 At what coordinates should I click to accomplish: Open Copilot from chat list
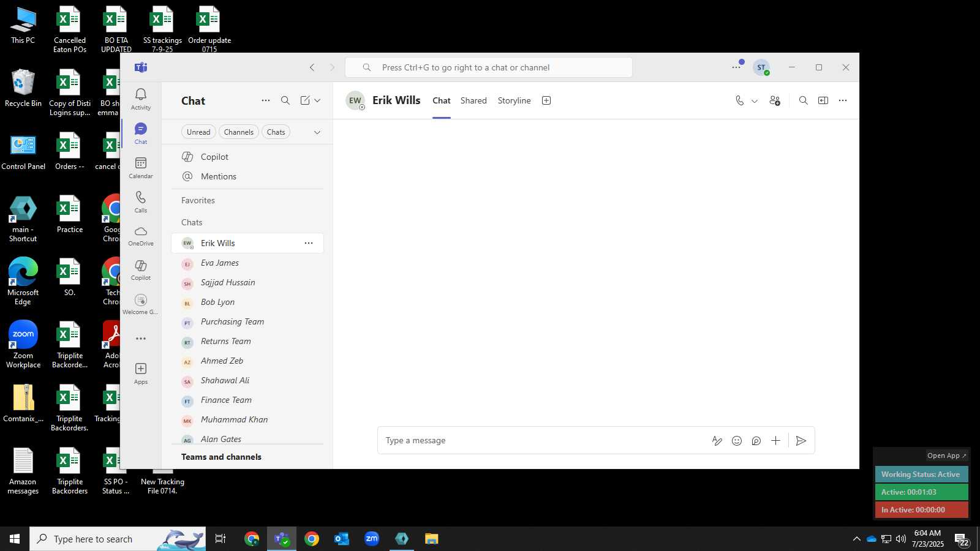tap(247, 157)
